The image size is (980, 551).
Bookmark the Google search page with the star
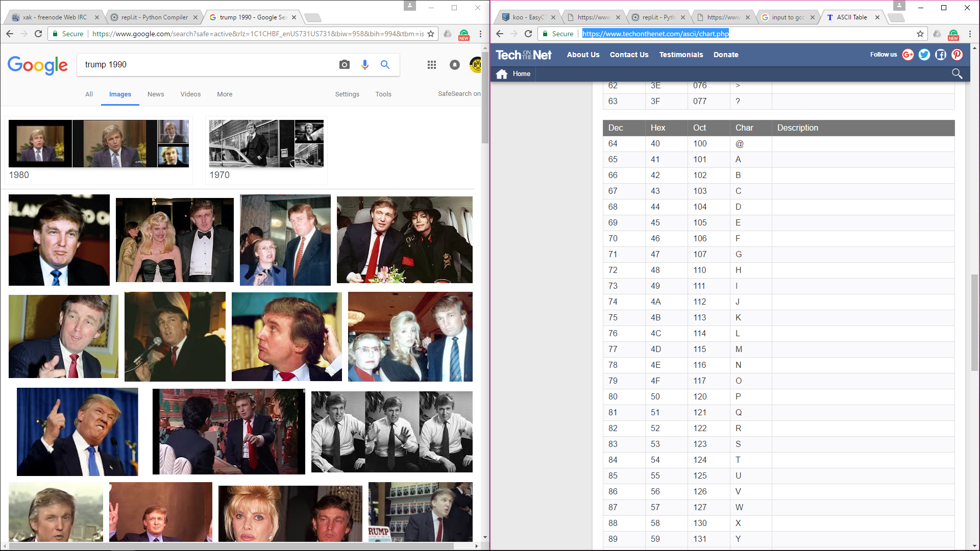(431, 34)
